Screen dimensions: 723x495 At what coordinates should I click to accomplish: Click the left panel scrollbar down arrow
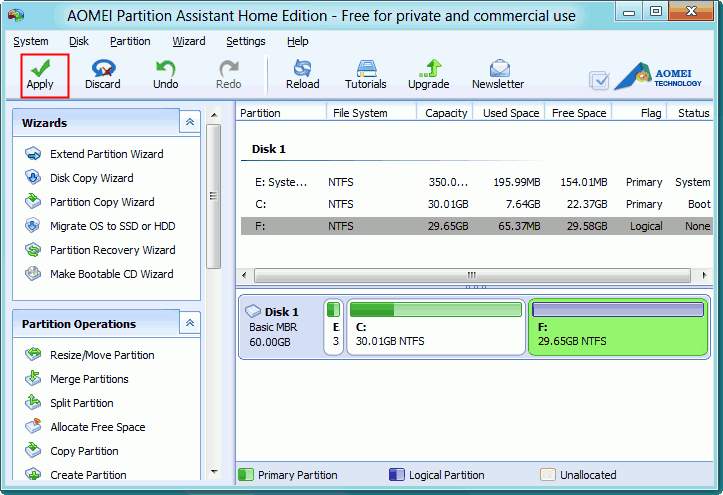(213, 471)
